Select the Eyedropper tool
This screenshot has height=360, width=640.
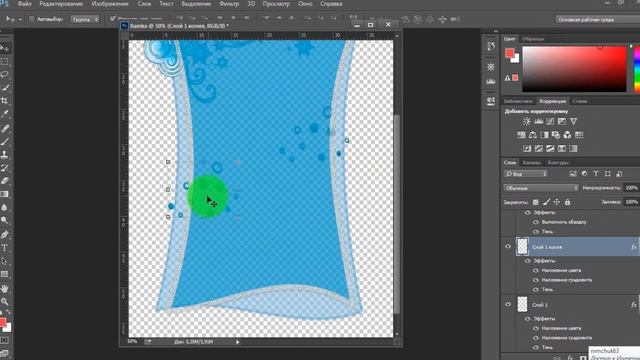(x=4, y=114)
